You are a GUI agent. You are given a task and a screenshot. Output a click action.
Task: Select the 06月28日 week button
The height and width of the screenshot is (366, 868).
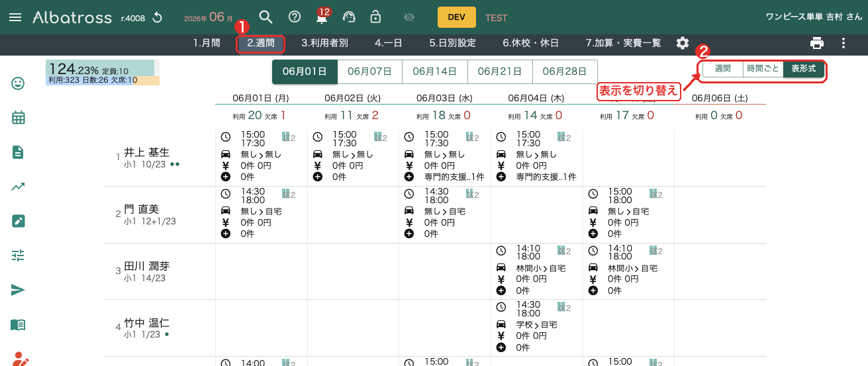point(564,71)
